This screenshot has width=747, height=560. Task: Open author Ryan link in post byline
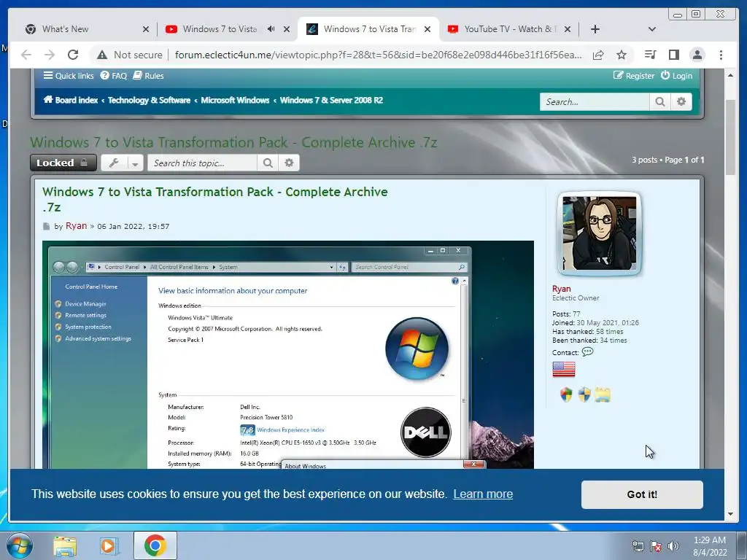coord(76,226)
